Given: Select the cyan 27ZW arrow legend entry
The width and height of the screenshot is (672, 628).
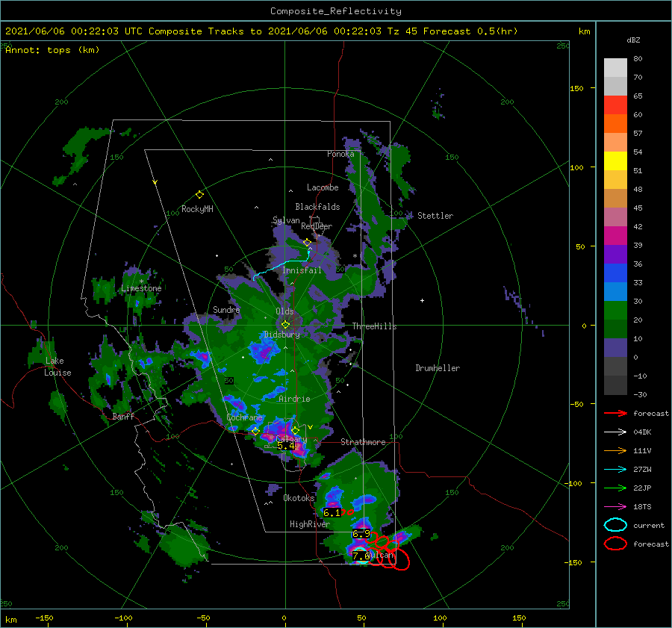Looking at the screenshot, I should [615, 470].
